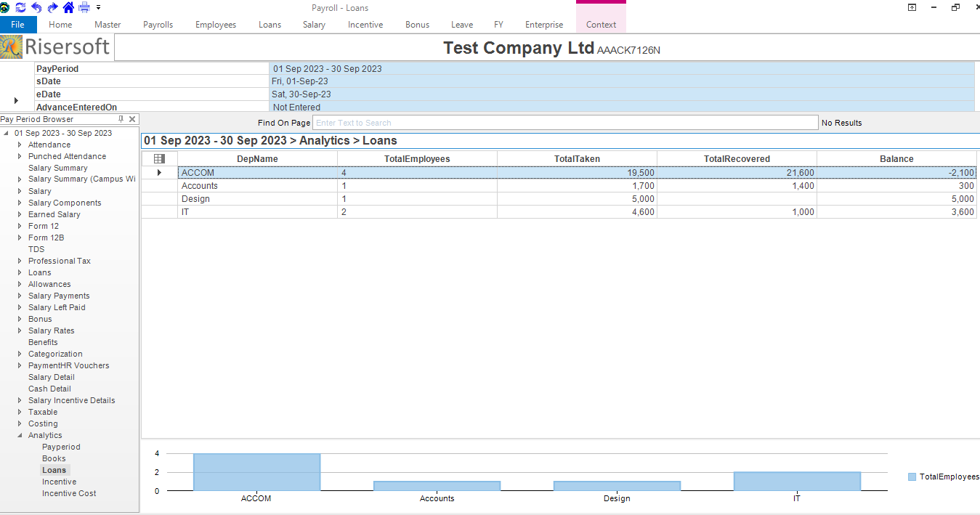Click the Redo arrow icon
This screenshot has width=980, height=515.
pos(52,7)
